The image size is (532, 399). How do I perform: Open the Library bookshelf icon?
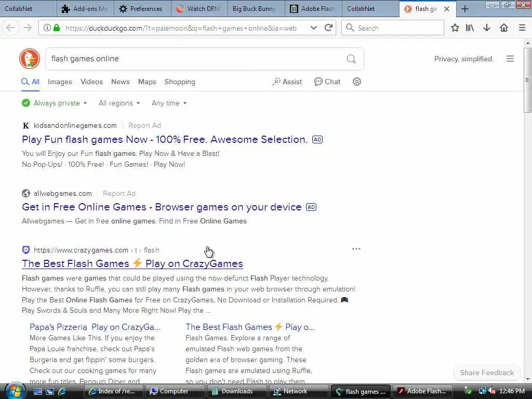coord(470,28)
